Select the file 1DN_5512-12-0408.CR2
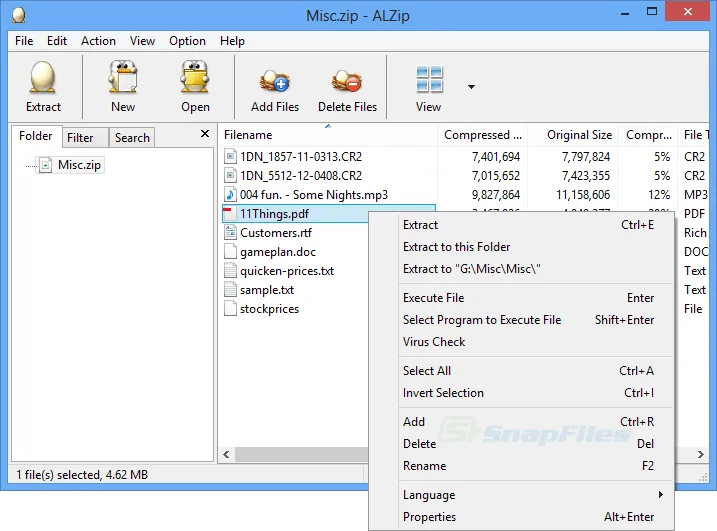 coord(301,176)
